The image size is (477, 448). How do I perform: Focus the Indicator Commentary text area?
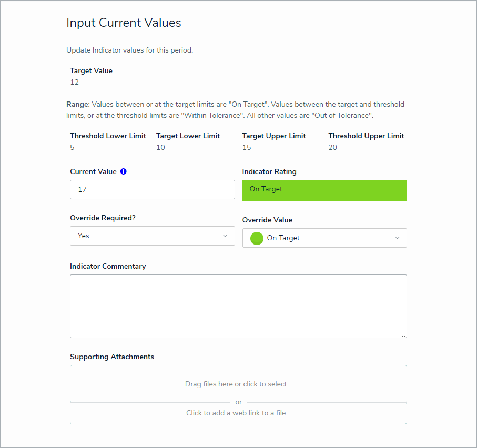click(x=238, y=306)
